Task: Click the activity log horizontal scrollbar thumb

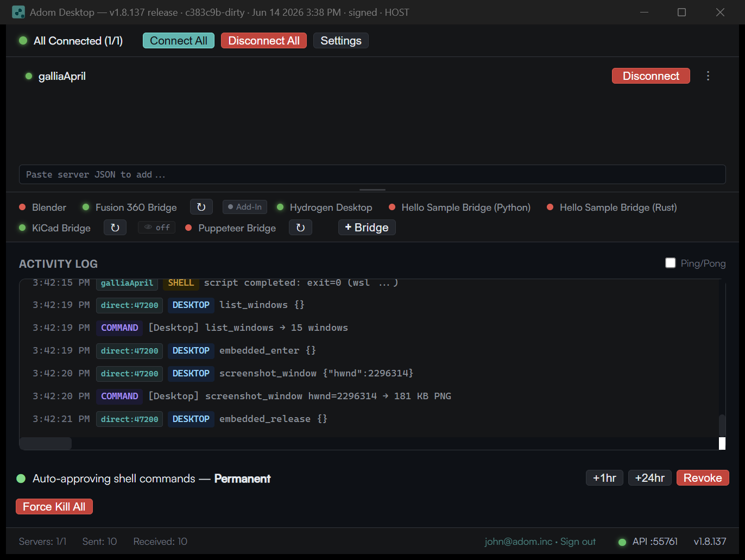Action: point(46,443)
